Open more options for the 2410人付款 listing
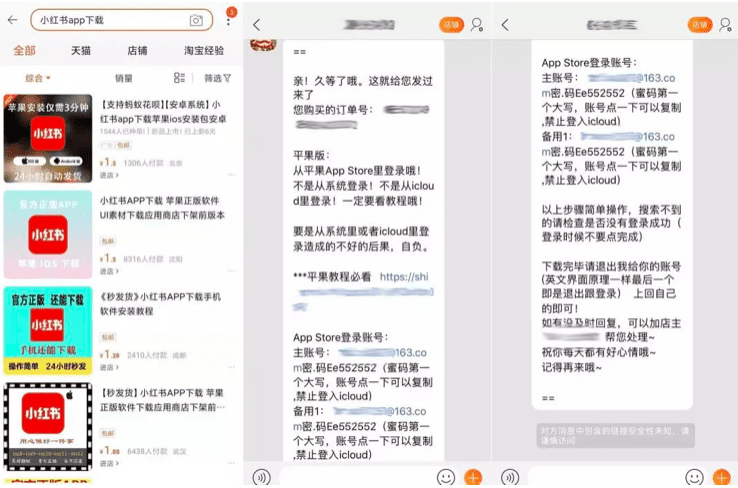Image resolution: width=738 pixels, height=488 pixels. pos(231,367)
